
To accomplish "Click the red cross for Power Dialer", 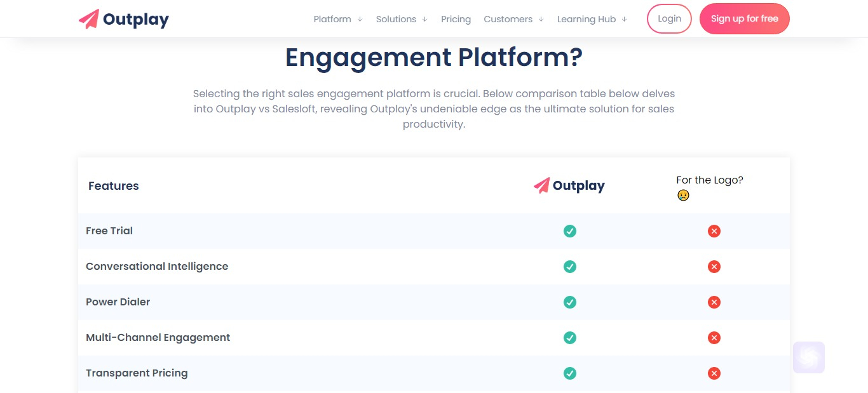I will (714, 302).
